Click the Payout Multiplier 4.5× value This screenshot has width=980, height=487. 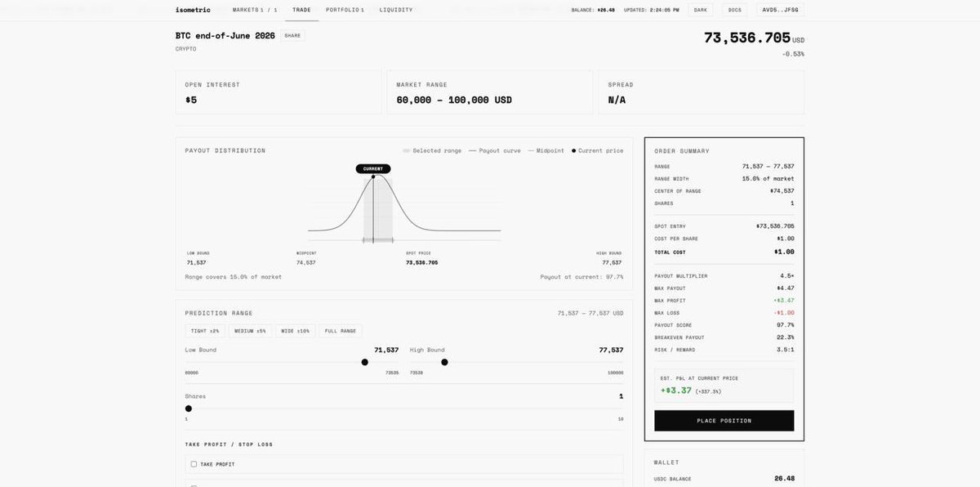click(786, 276)
